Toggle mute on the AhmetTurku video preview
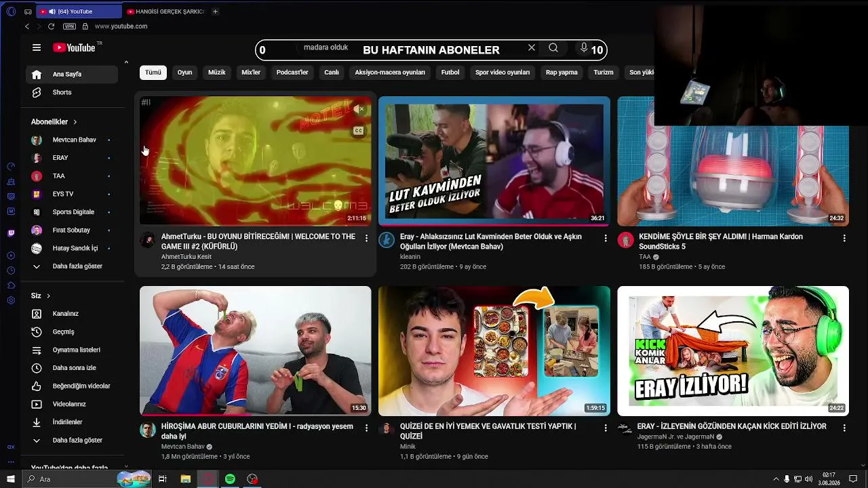 [357, 109]
